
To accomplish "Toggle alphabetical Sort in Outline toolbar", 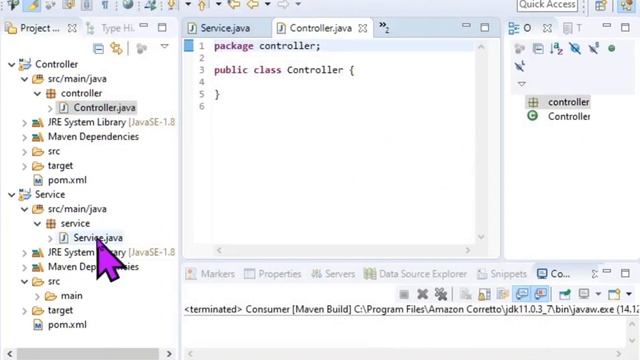I will (556, 49).
